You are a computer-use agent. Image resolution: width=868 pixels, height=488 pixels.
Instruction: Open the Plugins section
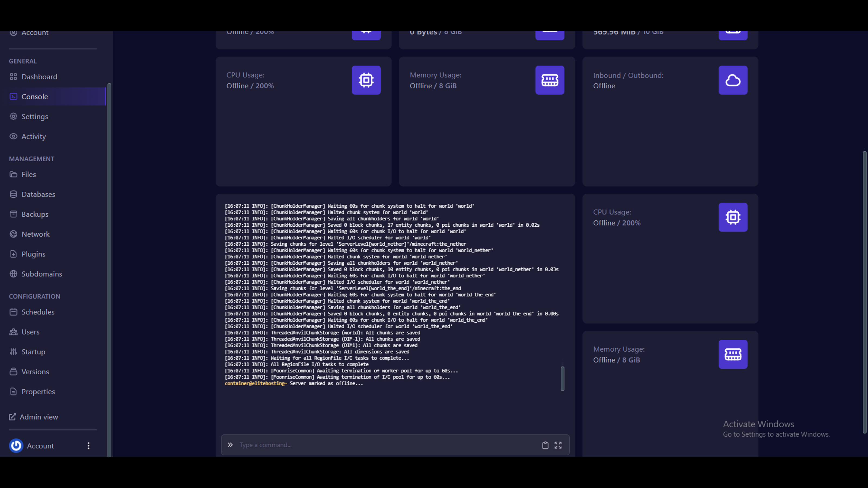click(33, 254)
